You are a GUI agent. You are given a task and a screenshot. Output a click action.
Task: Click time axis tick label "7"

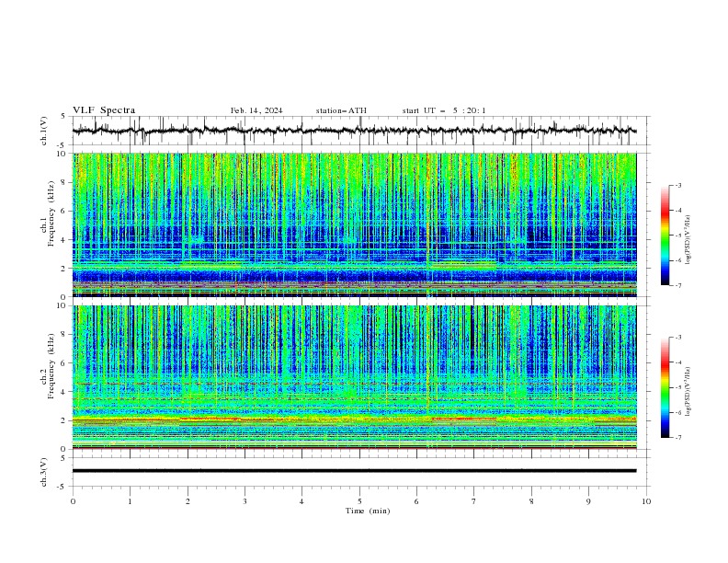coord(474,501)
